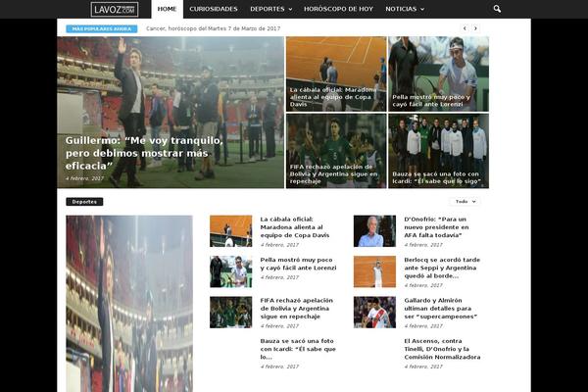The width and height of the screenshot is (588, 392).
Task: Open list headline Bauza se sacó una foto
Action: (x=298, y=349)
